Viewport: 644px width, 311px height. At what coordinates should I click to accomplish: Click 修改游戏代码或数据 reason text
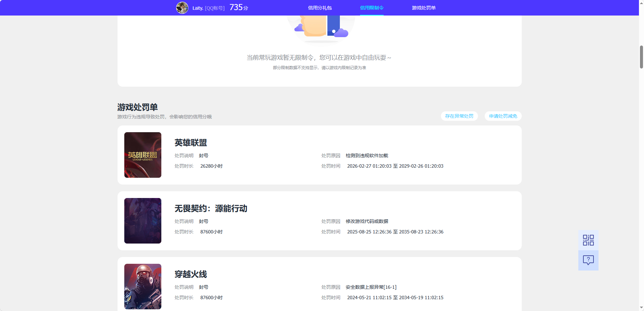click(367, 221)
